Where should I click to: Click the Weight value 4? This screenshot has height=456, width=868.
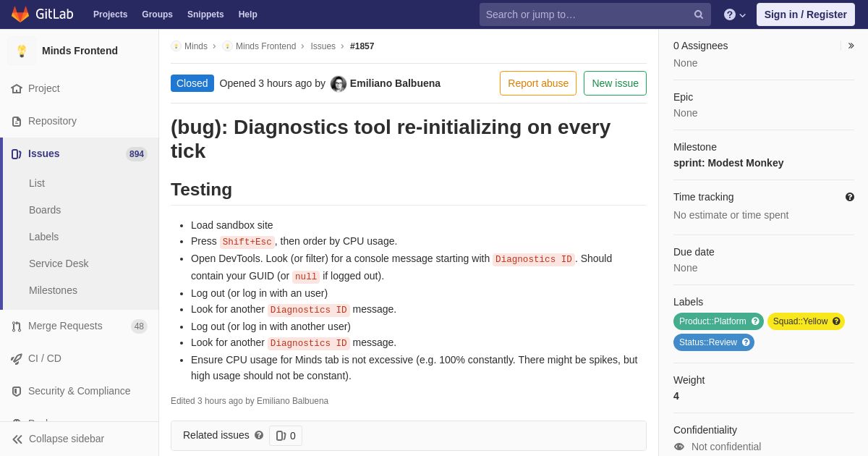point(676,396)
